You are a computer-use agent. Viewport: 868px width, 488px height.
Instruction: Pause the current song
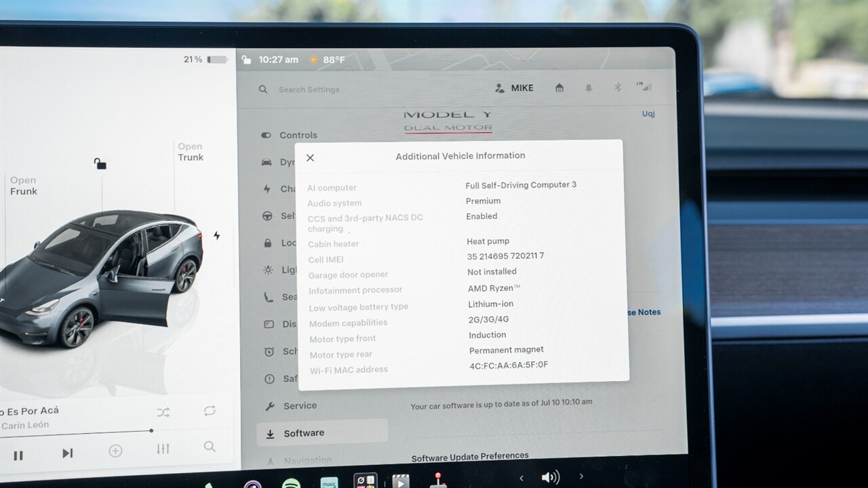18,455
